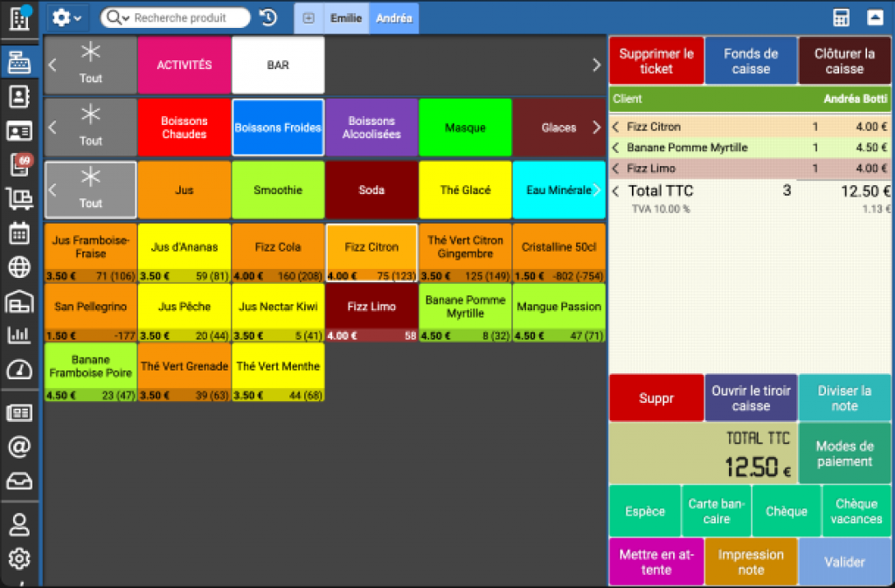This screenshot has height=588, width=895.
Task: Add Fizz Cola product to the ticket
Action: 278,247
